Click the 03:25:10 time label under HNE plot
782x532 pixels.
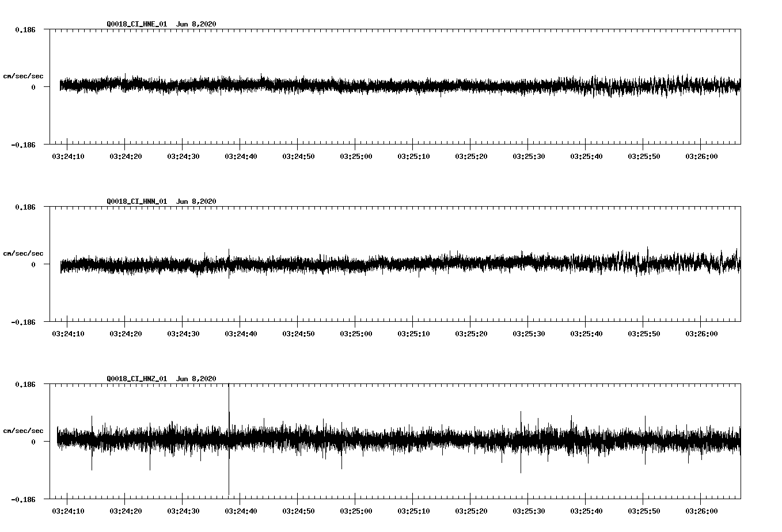click(413, 156)
